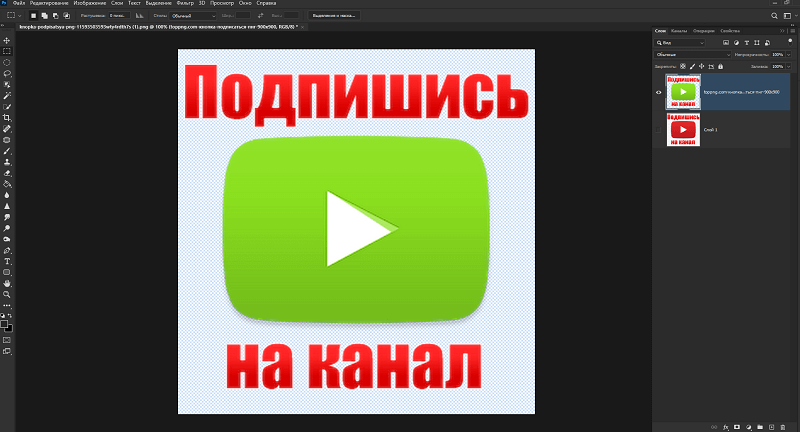The width and height of the screenshot is (800, 432).
Task: Click the Create new group folder icon
Action: pos(760,427)
